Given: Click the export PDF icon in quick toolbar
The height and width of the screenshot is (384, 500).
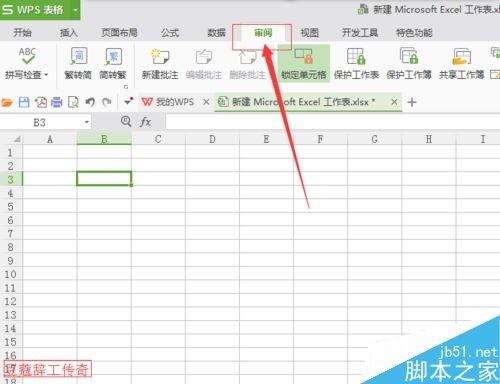Looking at the screenshot, I should pos(41,102).
